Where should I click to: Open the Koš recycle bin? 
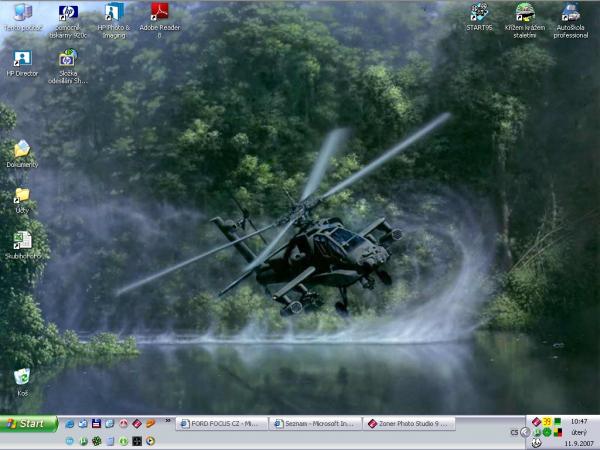(21, 377)
